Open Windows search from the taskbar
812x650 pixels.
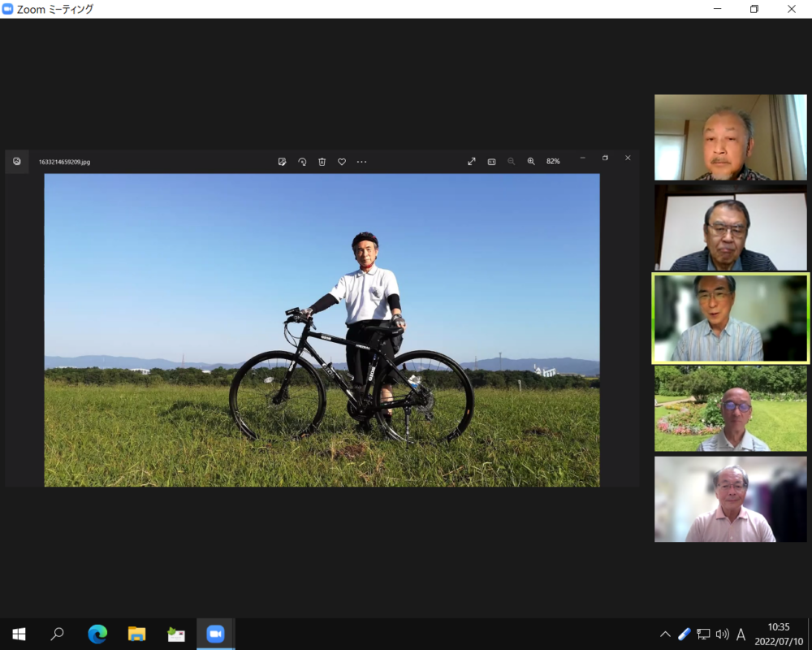[x=58, y=634]
